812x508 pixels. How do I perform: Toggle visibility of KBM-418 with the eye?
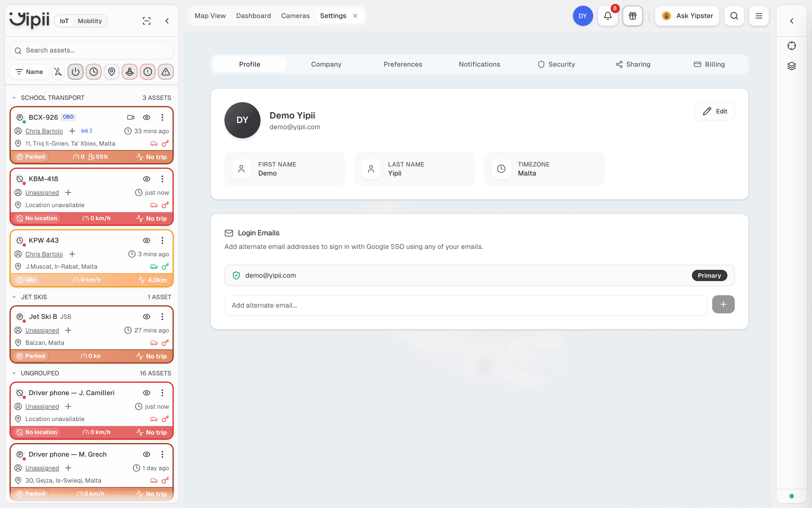(147, 179)
